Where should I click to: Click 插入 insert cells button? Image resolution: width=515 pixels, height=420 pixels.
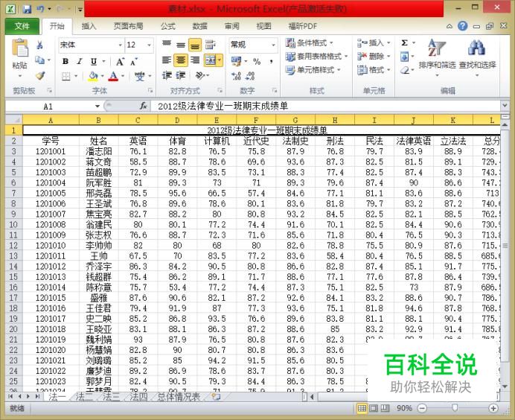pos(374,43)
